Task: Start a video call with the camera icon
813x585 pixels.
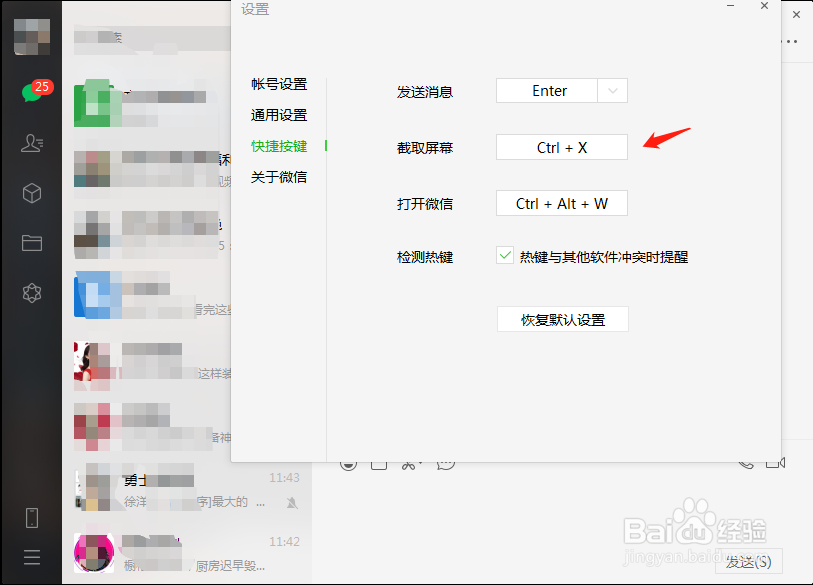Action: coord(775,461)
